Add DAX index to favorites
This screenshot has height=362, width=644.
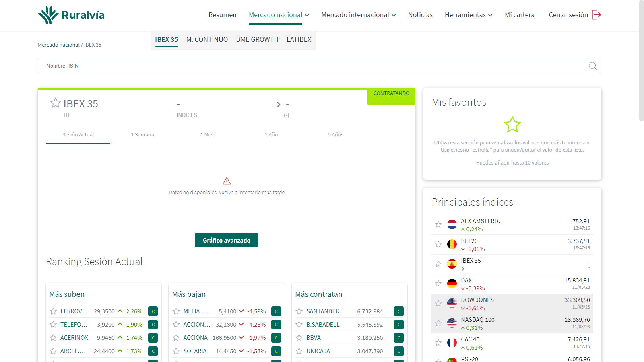438,284
